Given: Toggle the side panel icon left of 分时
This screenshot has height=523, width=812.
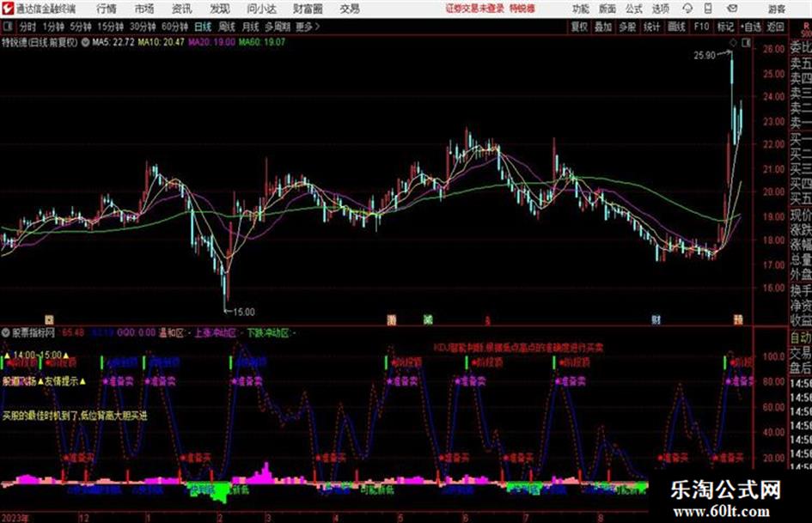Looking at the screenshot, I should click(7, 27).
